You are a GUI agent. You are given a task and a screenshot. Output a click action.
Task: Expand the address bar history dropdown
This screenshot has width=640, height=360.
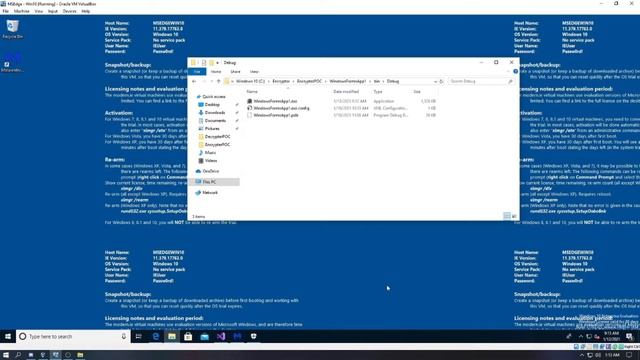435,81
